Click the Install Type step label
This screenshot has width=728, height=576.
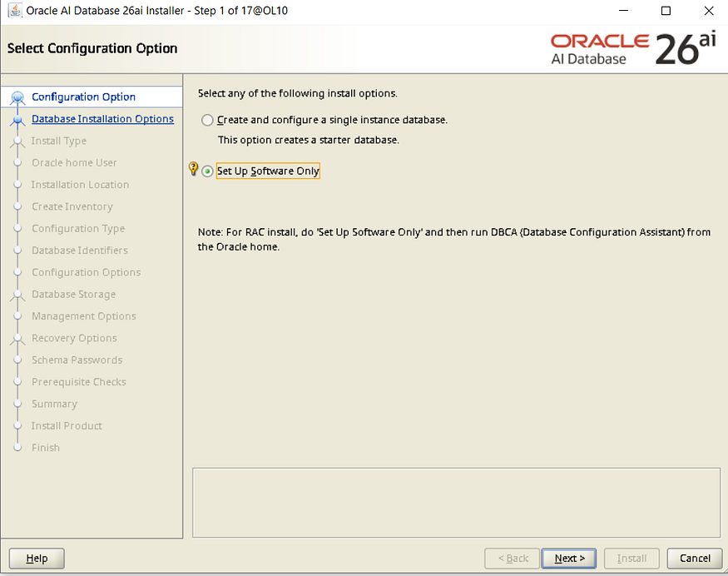click(59, 141)
